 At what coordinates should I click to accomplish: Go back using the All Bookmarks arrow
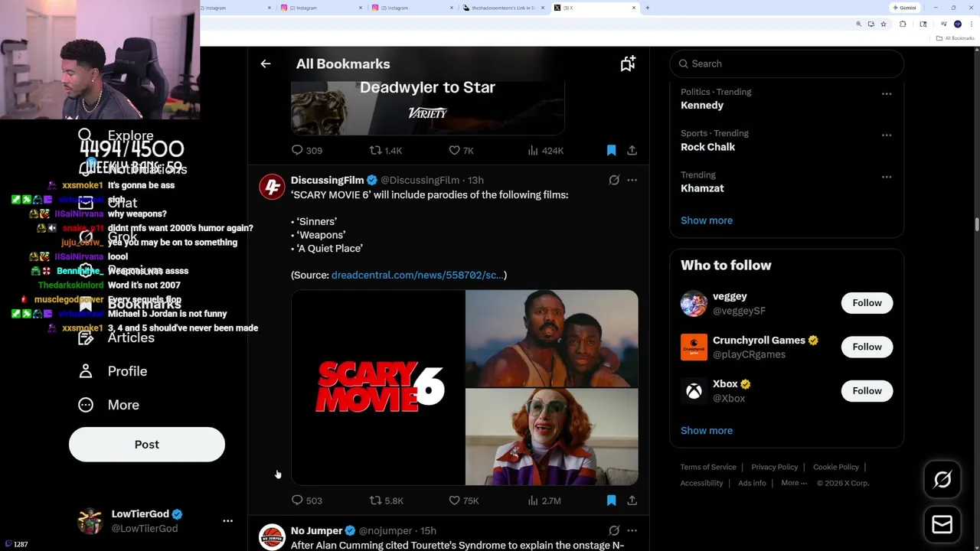point(266,64)
